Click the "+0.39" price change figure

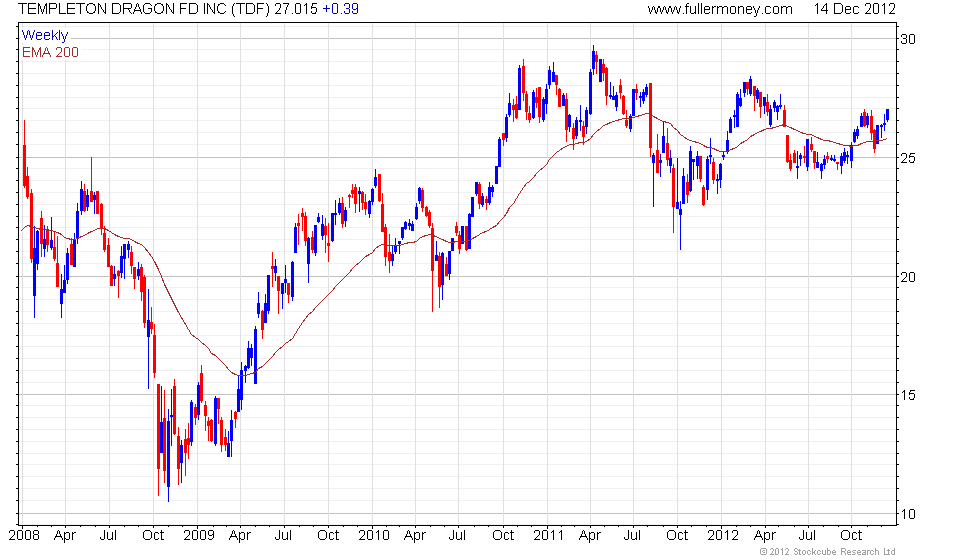tap(341, 9)
